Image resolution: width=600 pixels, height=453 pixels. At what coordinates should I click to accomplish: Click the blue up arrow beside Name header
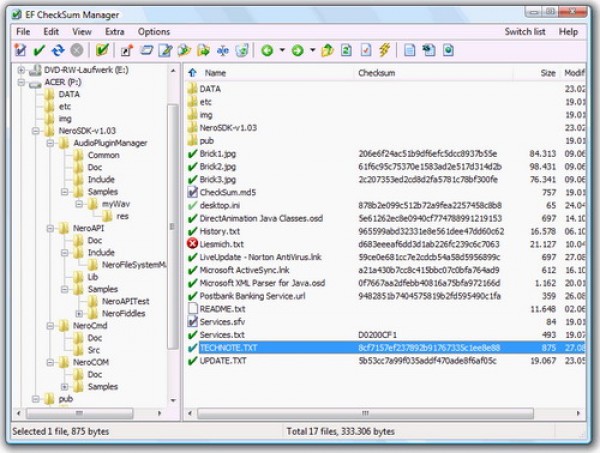[x=192, y=73]
